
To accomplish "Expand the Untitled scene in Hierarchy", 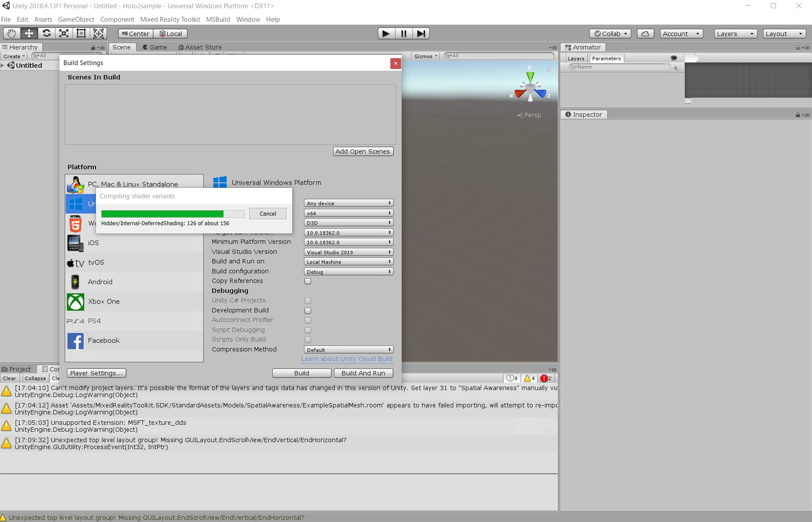I will click(x=3, y=66).
